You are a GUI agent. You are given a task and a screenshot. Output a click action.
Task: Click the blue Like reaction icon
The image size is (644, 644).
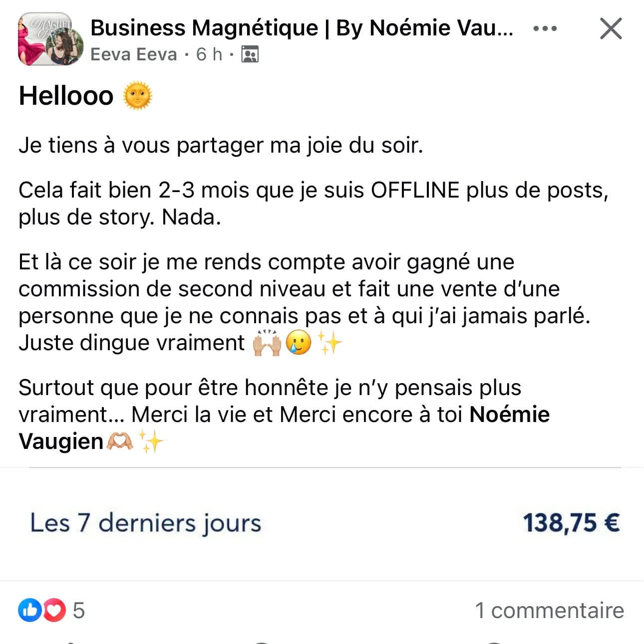(29, 610)
